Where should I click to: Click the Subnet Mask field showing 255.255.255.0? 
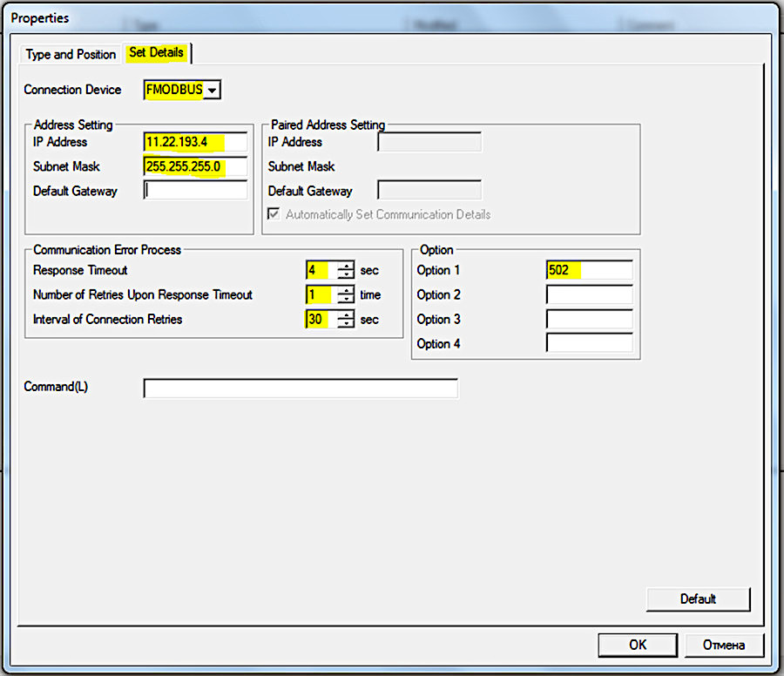195,166
